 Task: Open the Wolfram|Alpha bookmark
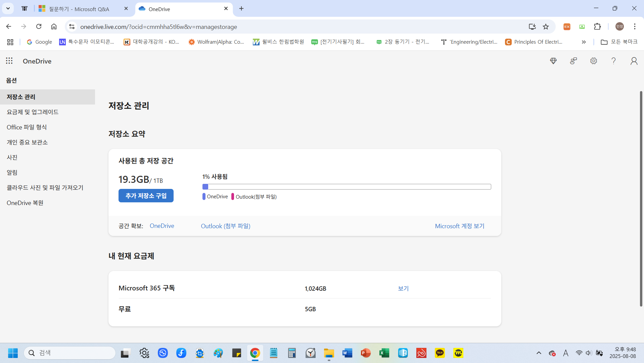pyautogui.click(x=216, y=42)
